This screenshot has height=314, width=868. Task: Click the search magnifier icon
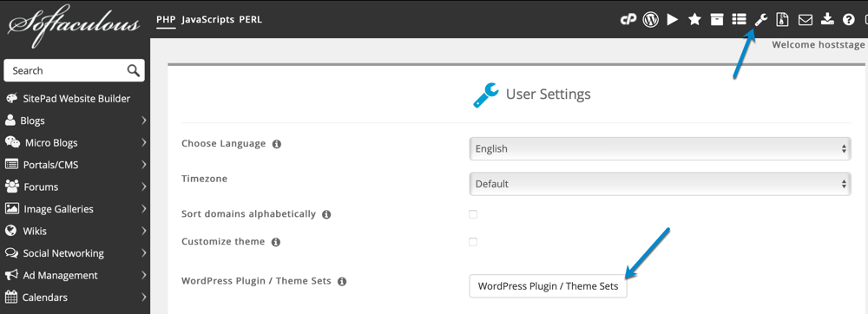[x=133, y=70]
